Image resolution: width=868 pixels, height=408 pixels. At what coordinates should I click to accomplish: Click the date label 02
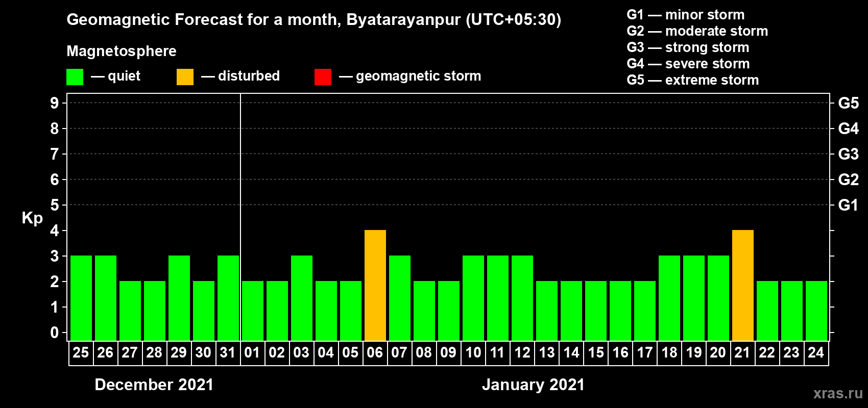pos(277,353)
